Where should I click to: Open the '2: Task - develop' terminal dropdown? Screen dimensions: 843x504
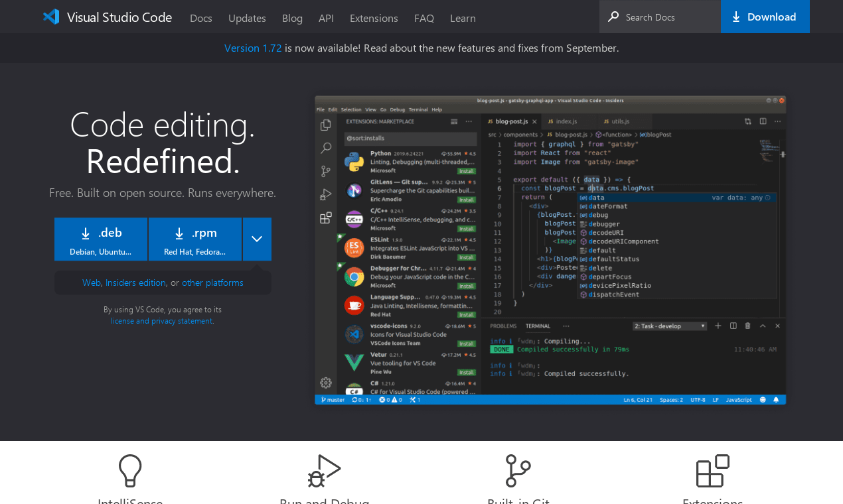pyautogui.click(x=670, y=326)
